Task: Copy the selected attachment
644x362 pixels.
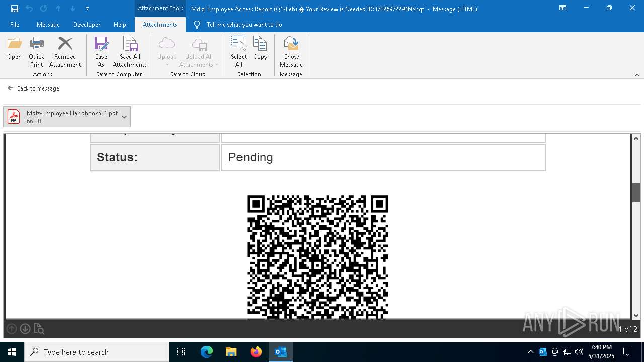Action: coord(260,49)
